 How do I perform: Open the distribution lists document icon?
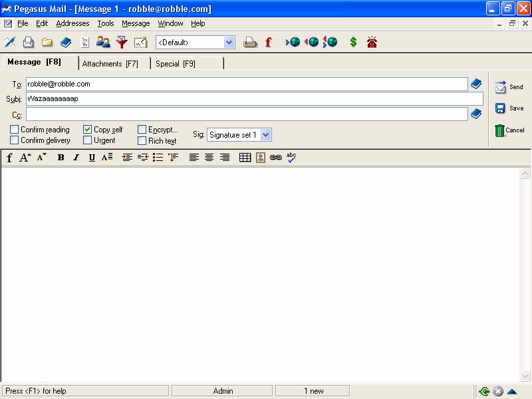tap(84, 43)
